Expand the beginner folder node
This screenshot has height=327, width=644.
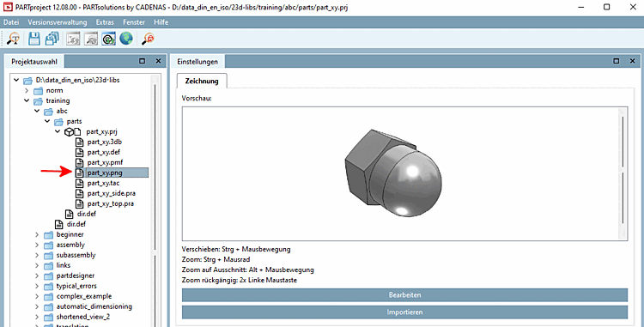click(x=37, y=234)
